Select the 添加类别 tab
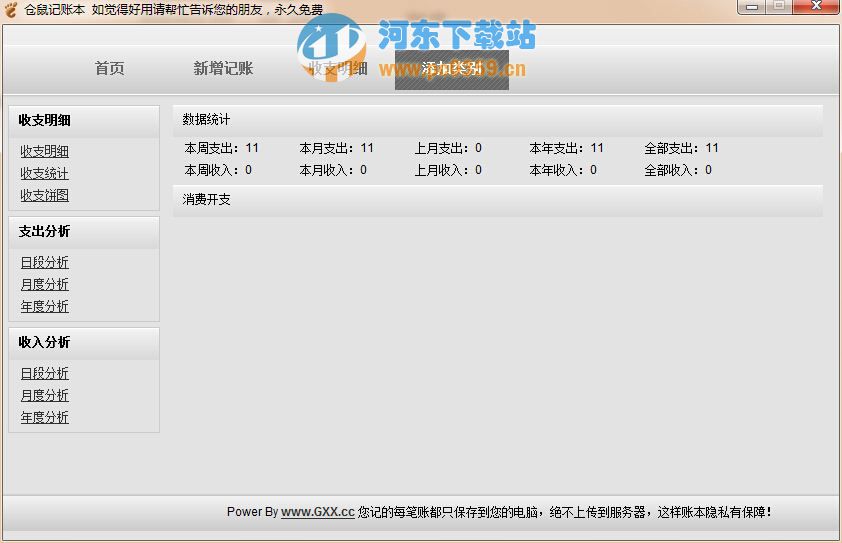 (x=452, y=70)
